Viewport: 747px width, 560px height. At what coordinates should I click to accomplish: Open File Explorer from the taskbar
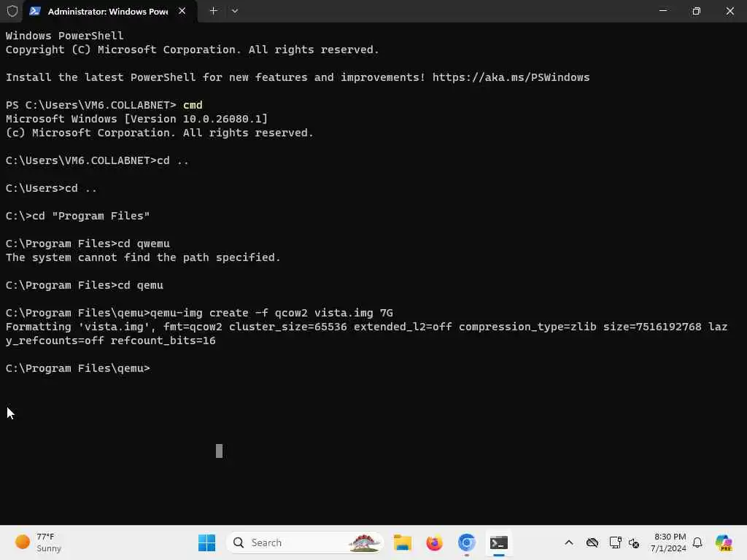(403, 542)
